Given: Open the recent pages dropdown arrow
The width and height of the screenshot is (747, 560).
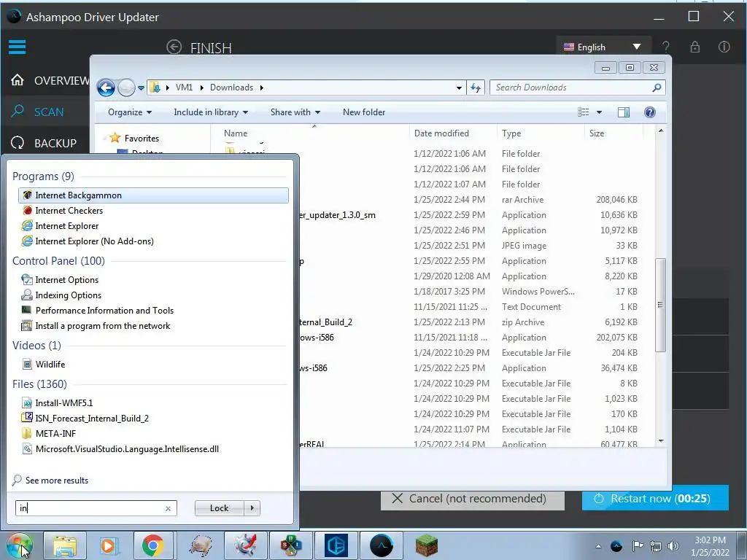Looking at the screenshot, I should 141,88.
